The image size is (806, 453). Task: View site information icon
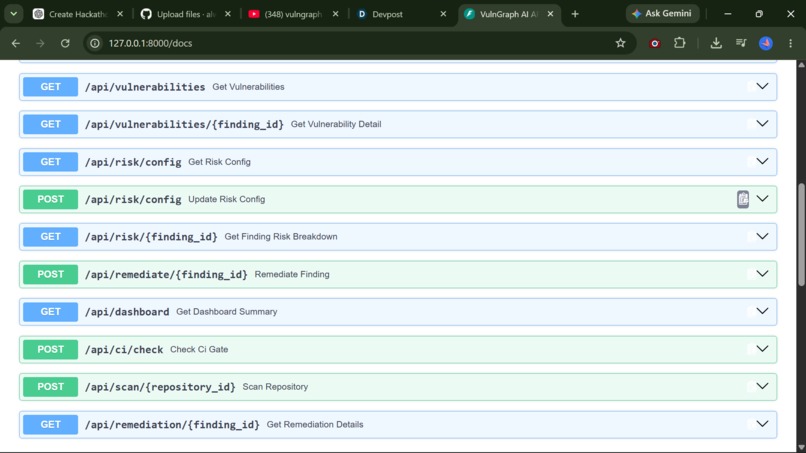(x=95, y=43)
